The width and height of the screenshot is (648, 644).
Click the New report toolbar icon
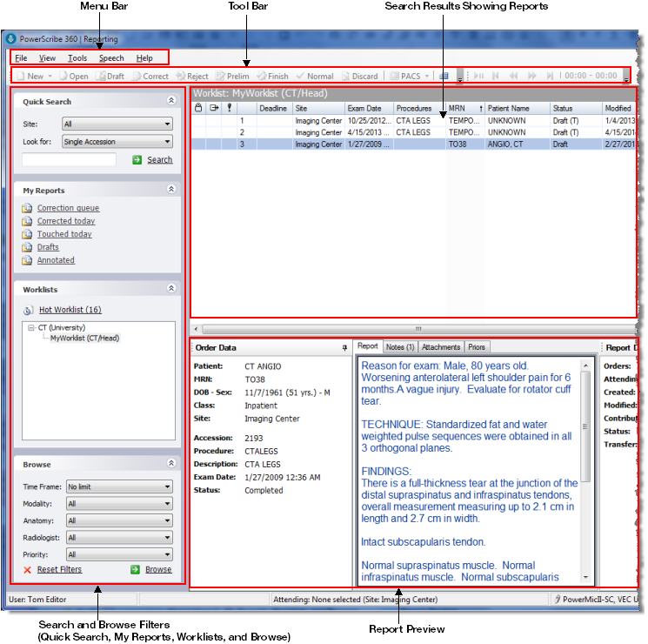pyautogui.click(x=21, y=76)
